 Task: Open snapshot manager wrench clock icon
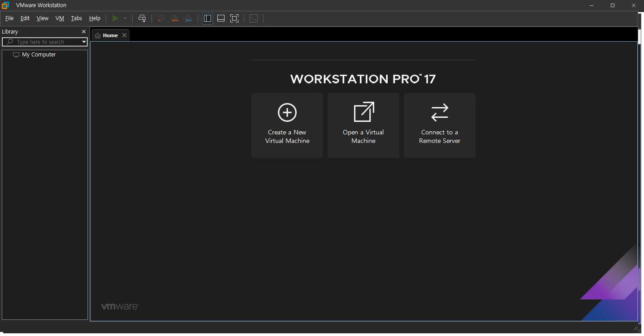(189, 18)
